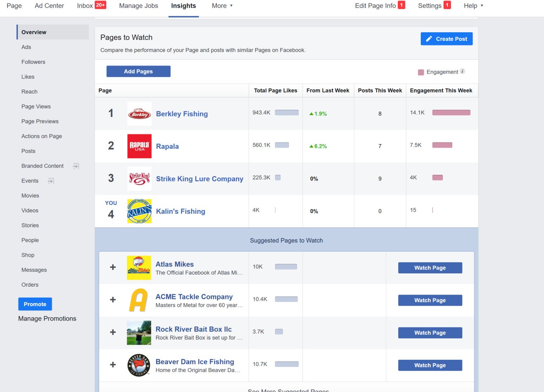The image size is (544, 392).
Task: Click the Create Post button
Action: (x=446, y=39)
